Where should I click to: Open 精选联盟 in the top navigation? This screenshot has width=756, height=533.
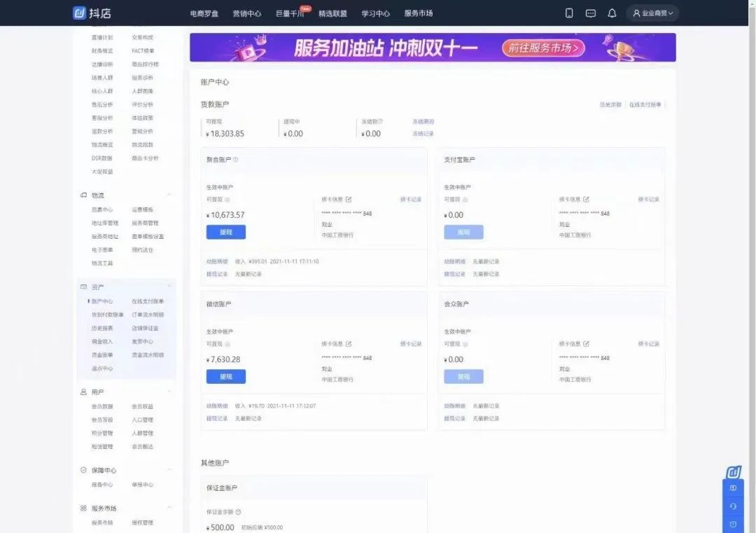332,13
